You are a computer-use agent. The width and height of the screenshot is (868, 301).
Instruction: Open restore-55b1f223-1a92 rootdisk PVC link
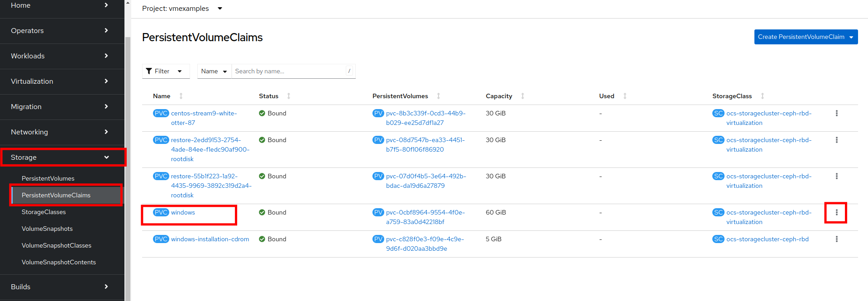click(211, 186)
